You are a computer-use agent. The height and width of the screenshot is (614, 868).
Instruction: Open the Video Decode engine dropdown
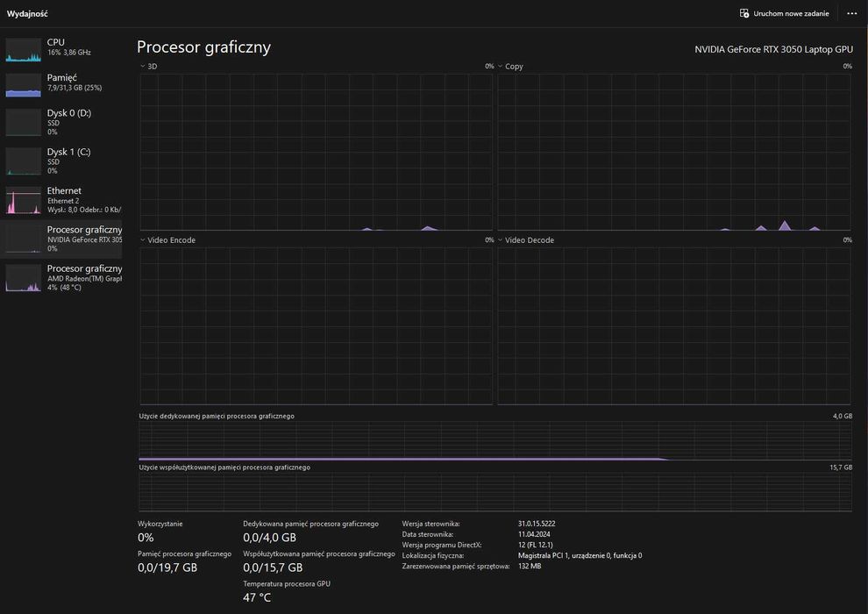pos(501,240)
